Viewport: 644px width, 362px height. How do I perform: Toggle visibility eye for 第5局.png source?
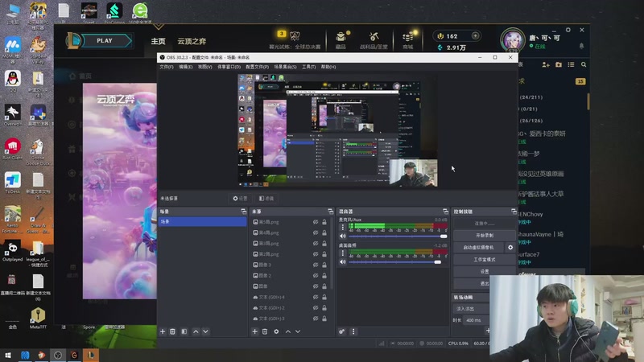[x=316, y=222]
